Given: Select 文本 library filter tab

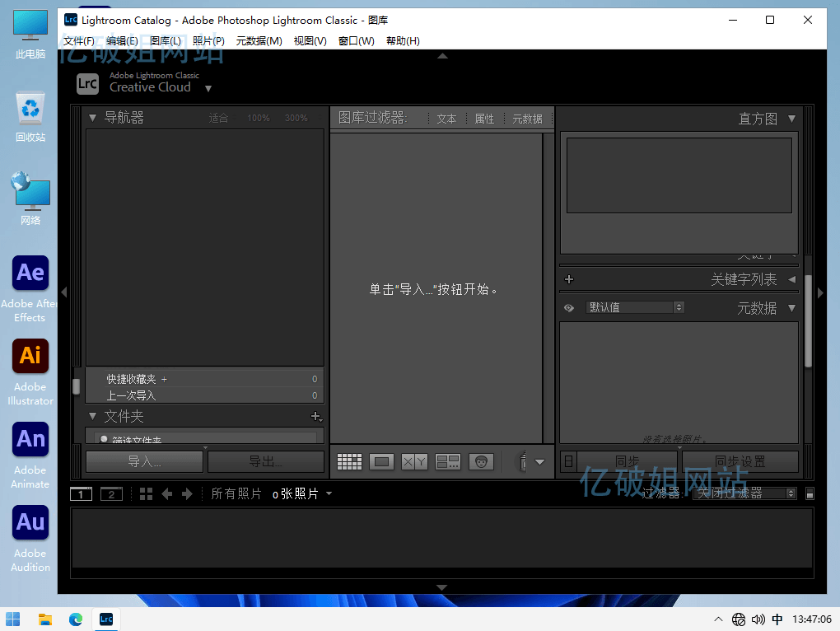Looking at the screenshot, I should 446,119.
